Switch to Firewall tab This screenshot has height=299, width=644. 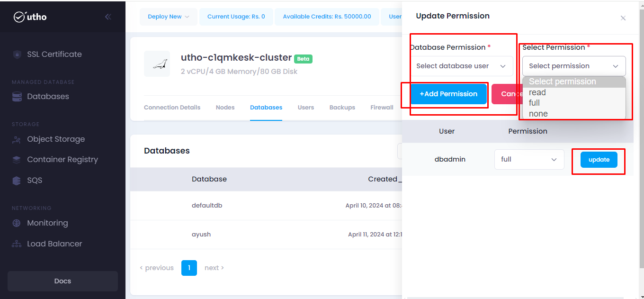click(x=382, y=108)
